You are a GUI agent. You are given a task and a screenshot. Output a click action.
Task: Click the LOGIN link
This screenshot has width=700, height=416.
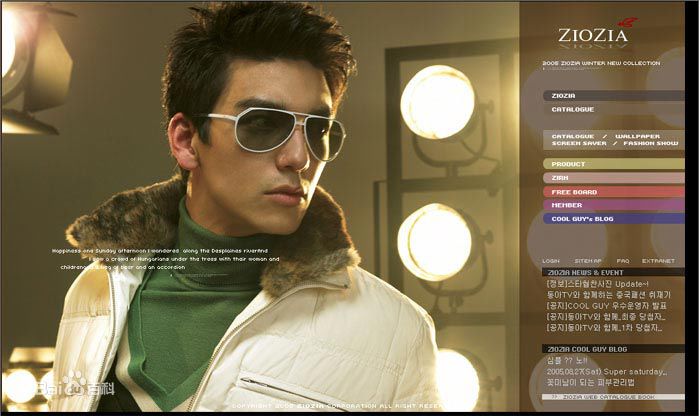[551, 260]
